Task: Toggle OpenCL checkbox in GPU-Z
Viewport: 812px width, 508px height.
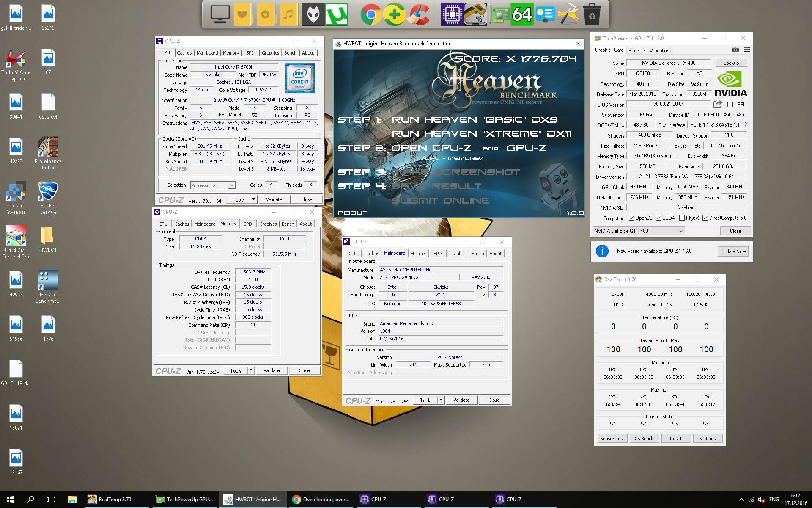Action: pos(631,218)
